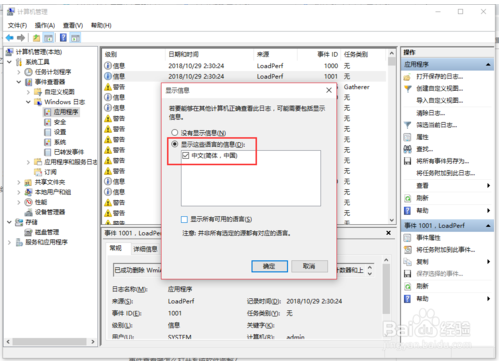
Task: Expand the 应用程序和服务日志 tree node
Action: click(29, 162)
